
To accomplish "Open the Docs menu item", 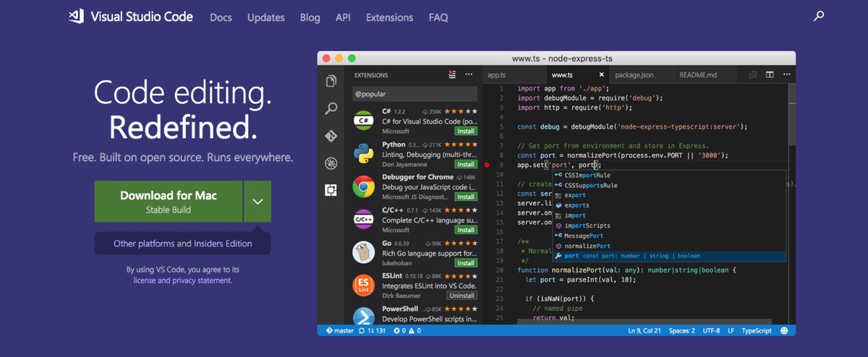I will pyautogui.click(x=221, y=17).
